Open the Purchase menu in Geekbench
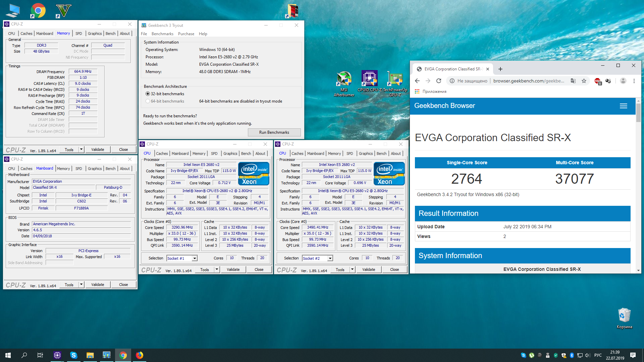 click(x=186, y=34)
